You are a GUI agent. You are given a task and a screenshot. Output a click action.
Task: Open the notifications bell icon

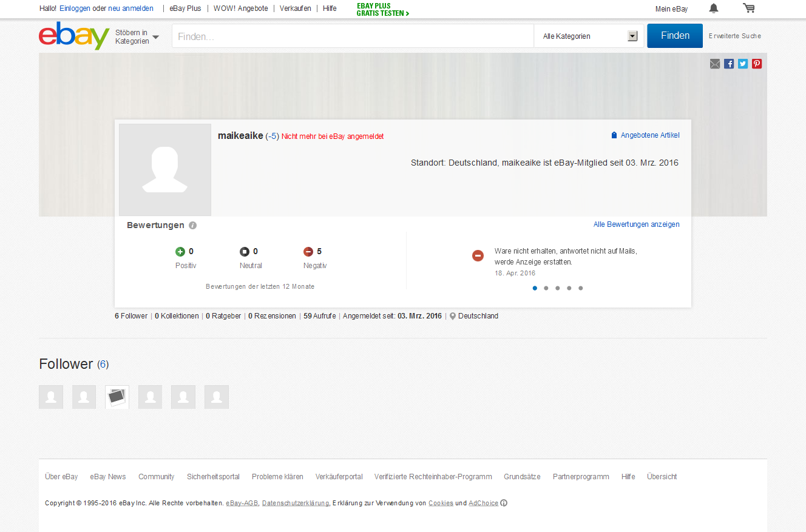pyautogui.click(x=714, y=8)
